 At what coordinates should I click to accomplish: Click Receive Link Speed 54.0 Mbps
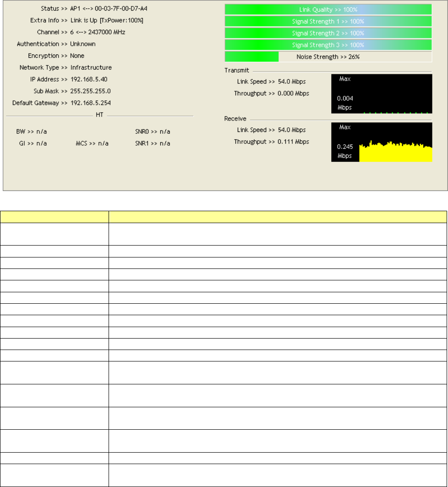pos(271,130)
